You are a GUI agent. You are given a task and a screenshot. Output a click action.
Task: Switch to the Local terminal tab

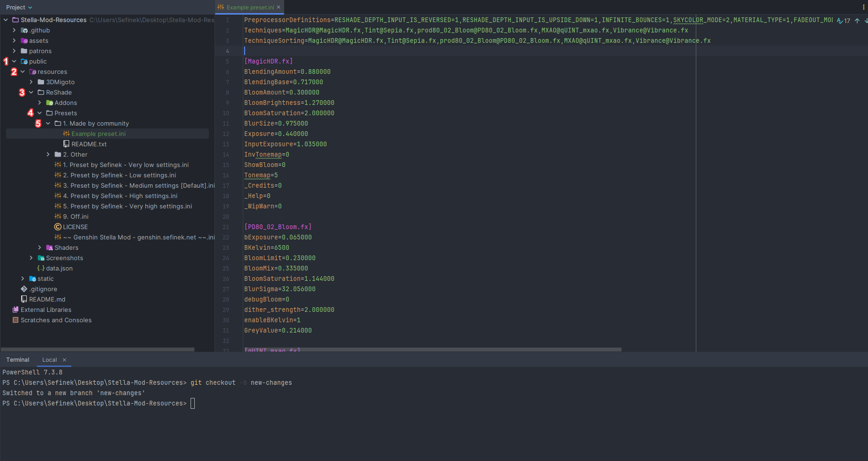click(x=49, y=359)
